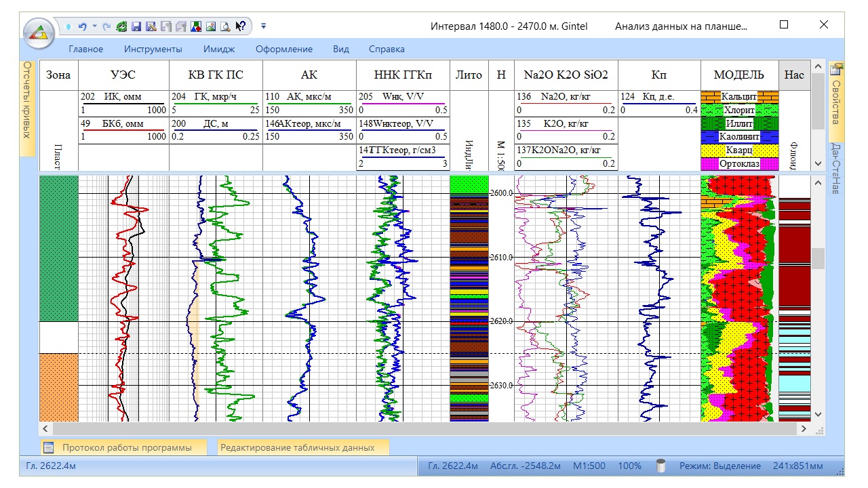This screenshot has height=488, width=868.
Task: Click the Undo arrow icon
Action: coord(83,26)
